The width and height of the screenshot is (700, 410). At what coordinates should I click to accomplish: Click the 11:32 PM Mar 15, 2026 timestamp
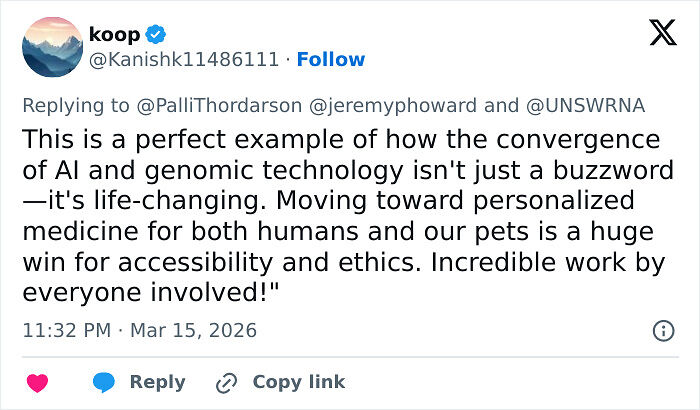(139, 330)
